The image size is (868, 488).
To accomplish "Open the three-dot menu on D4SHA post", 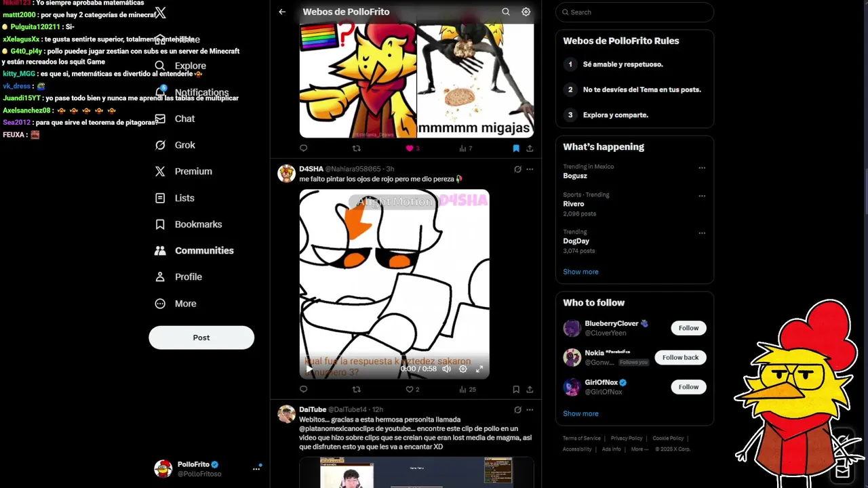I will click(x=530, y=169).
